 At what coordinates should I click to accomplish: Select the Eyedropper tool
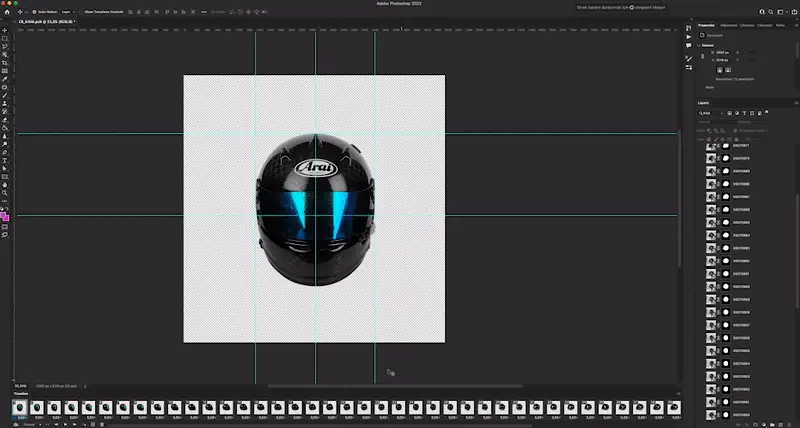tap(5, 79)
